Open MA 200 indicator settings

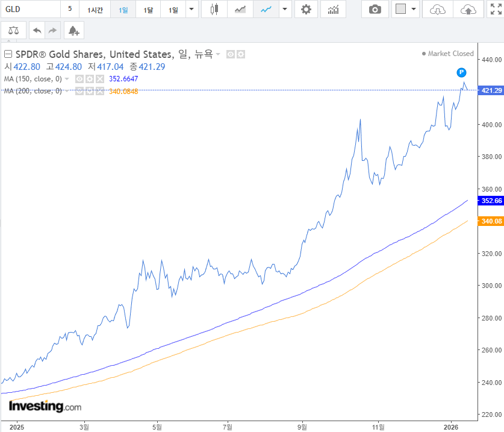click(x=90, y=91)
